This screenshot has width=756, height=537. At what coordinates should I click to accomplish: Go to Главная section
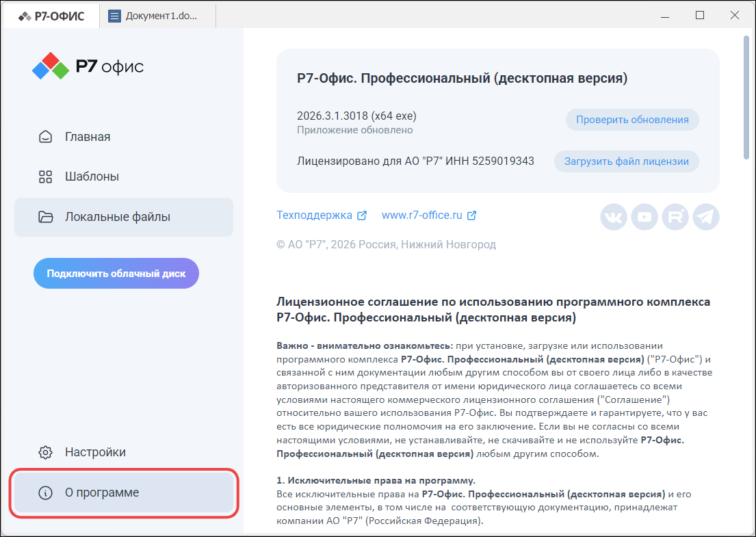[x=124, y=137]
